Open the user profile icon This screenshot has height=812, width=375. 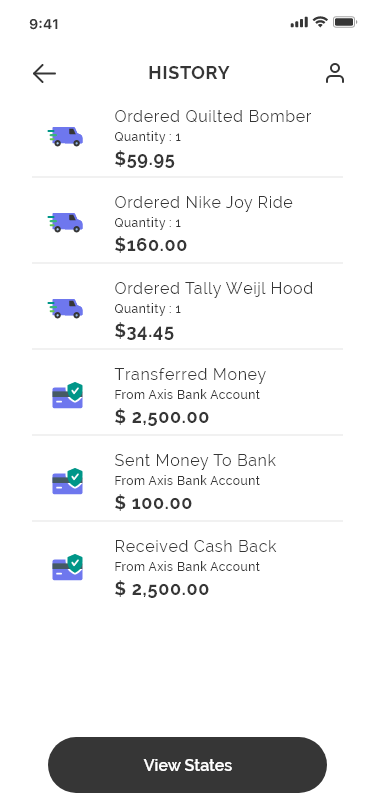(335, 73)
